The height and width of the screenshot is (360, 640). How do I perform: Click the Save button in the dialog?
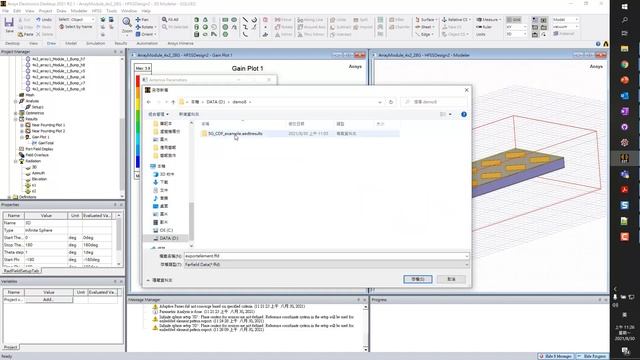[x=418, y=279]
